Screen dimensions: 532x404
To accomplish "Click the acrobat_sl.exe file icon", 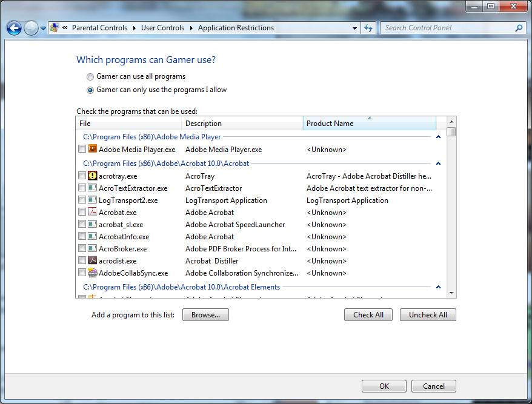I will tap(92, 224).
